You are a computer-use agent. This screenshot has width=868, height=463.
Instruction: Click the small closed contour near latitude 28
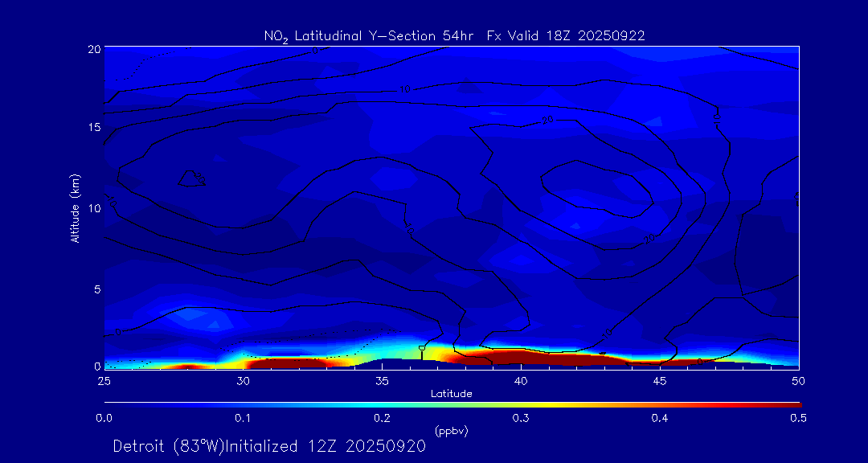pyautogui.click(x=191, y=178)
